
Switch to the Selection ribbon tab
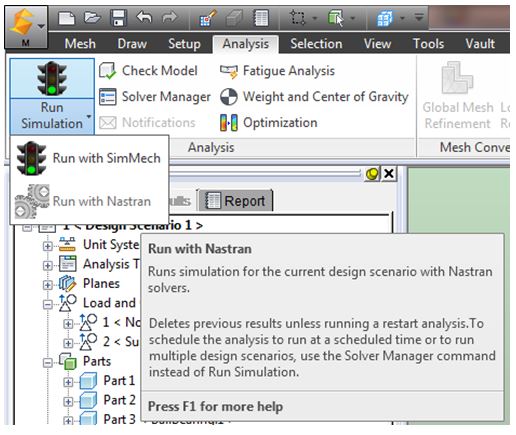pyautogui.click(x=316, y=44)
